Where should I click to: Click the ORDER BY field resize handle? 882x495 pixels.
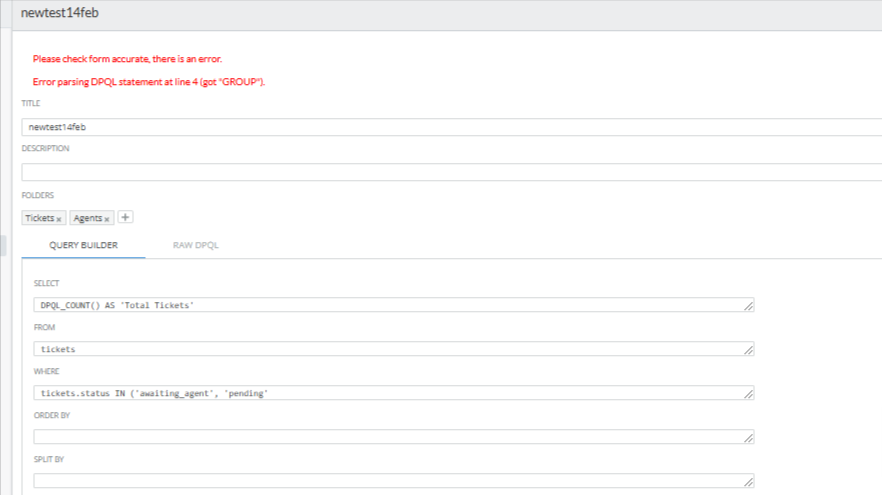pos(748,438)
